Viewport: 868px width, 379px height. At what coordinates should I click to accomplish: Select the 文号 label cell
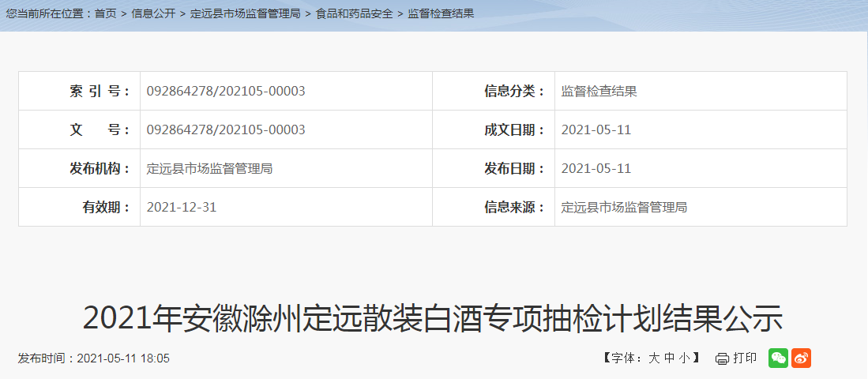point(79,129)
